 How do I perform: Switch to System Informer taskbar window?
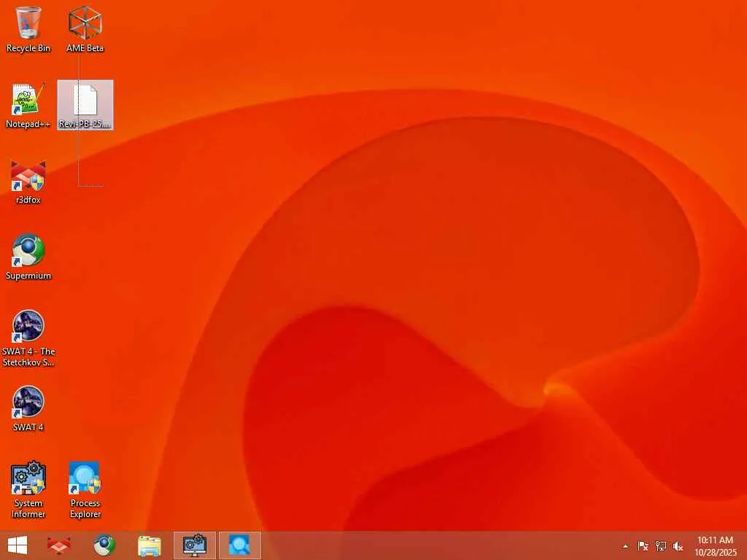194,545
